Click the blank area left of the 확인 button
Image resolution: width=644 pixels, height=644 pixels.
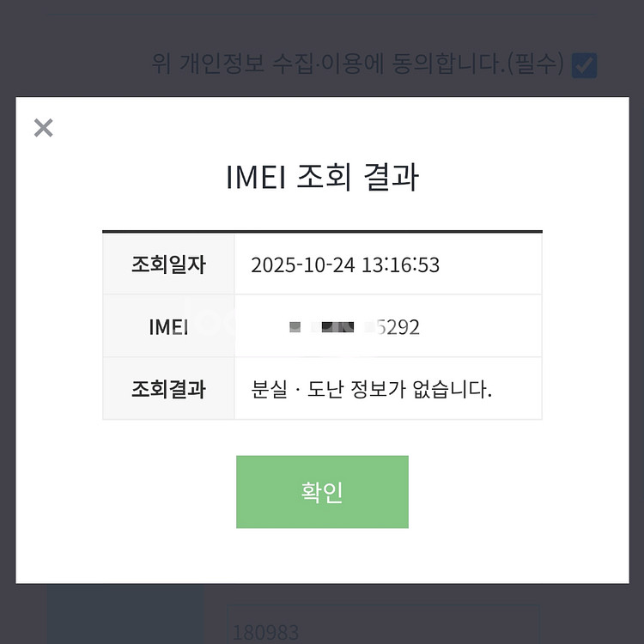tap(129, 492)
